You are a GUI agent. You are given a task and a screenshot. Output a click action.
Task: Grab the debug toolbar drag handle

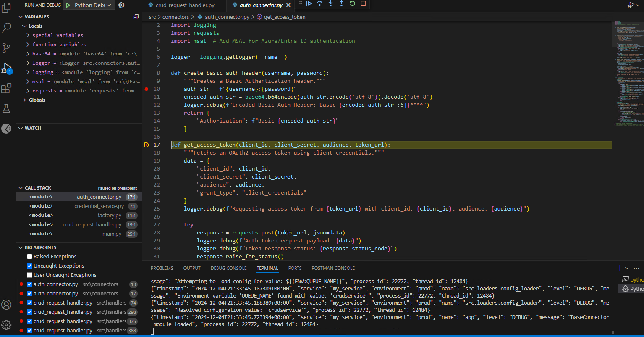(x=300, y=3)
